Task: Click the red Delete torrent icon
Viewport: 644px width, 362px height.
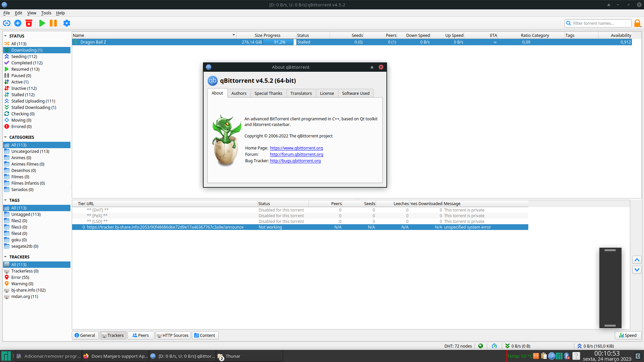Action: (x=29, y=23)
